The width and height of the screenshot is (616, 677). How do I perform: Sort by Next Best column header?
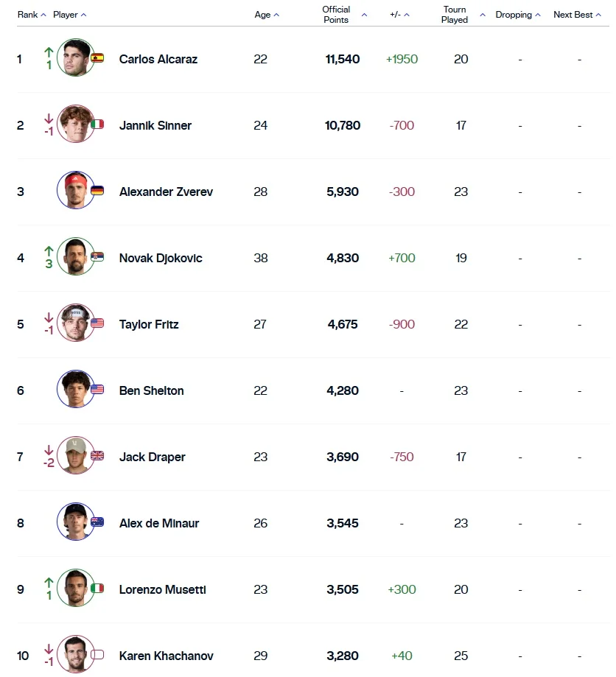[x=578, y=15]
